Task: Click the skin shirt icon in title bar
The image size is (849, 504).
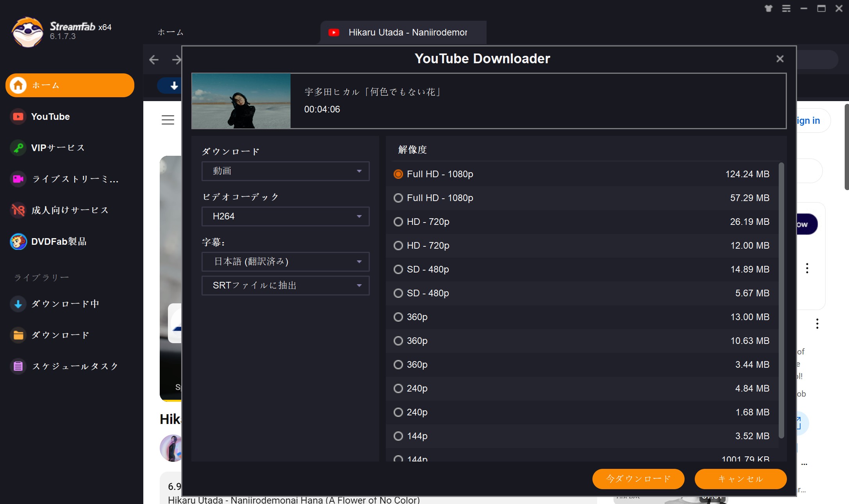Action: tap(768, 8)
